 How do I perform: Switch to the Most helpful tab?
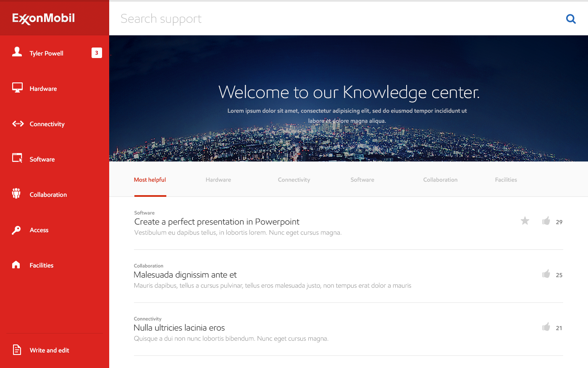click(150, 180)
